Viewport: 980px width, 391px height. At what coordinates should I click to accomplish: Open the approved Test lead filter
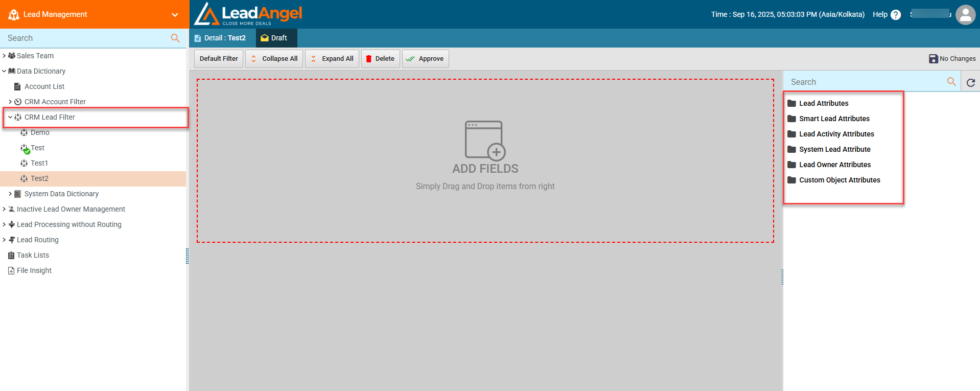pos(37,148)
